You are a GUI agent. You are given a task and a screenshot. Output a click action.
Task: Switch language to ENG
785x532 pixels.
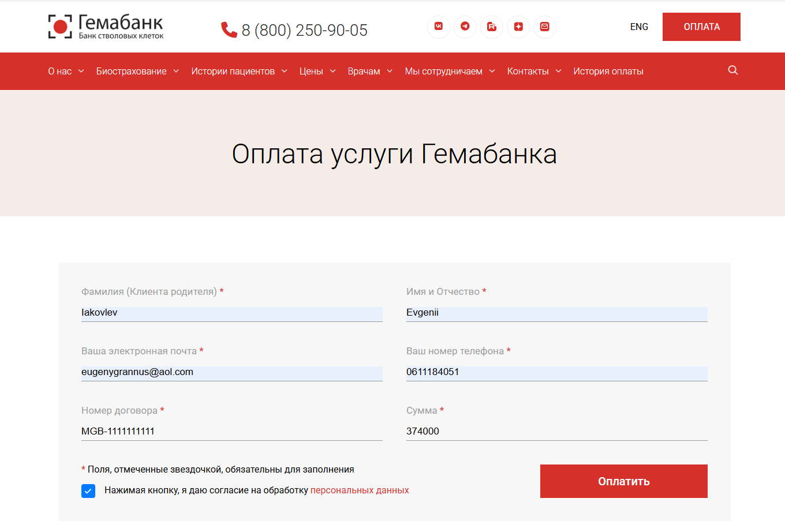[x=639, y=27]
